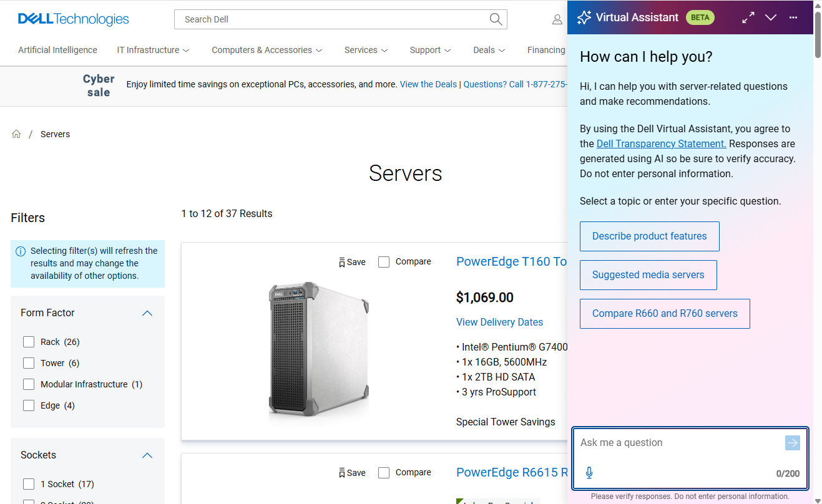Open the IT Infrastructure dropdown menu

coord(154,50)
